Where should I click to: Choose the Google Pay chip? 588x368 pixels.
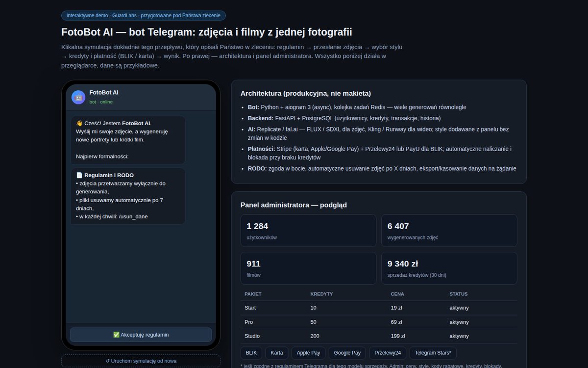click(347, 353)
